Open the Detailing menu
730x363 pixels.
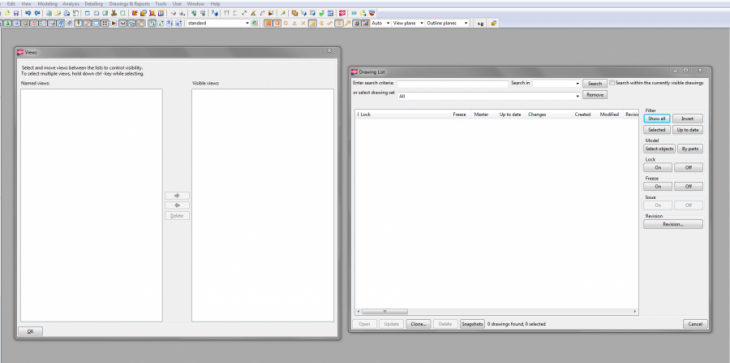(94, 4)
